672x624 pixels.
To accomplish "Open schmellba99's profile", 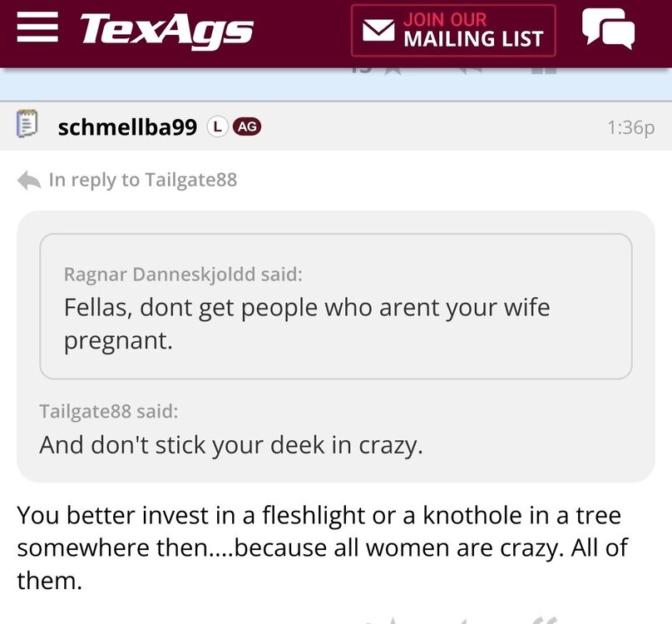I will (x=126, y=126).
